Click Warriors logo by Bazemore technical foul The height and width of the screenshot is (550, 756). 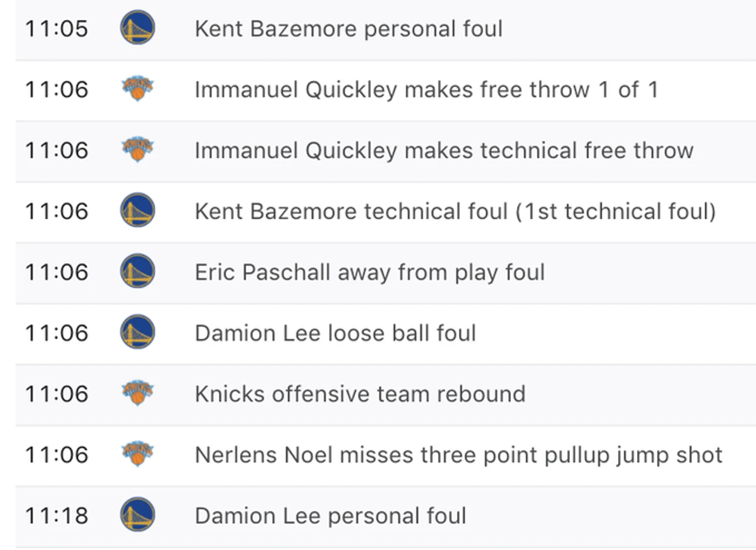click(137, 210)
